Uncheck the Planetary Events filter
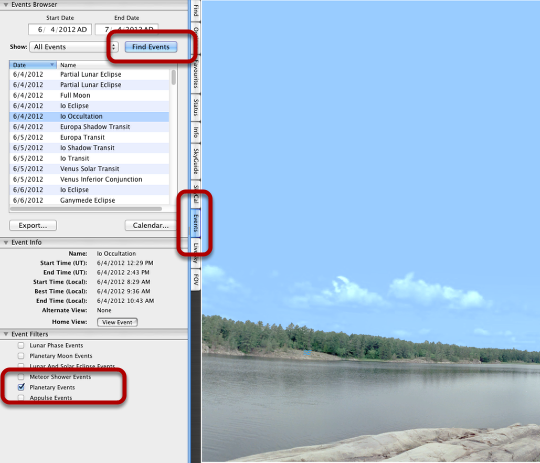The width and height of the screenshot is (540, 463). tap(21, 387)
